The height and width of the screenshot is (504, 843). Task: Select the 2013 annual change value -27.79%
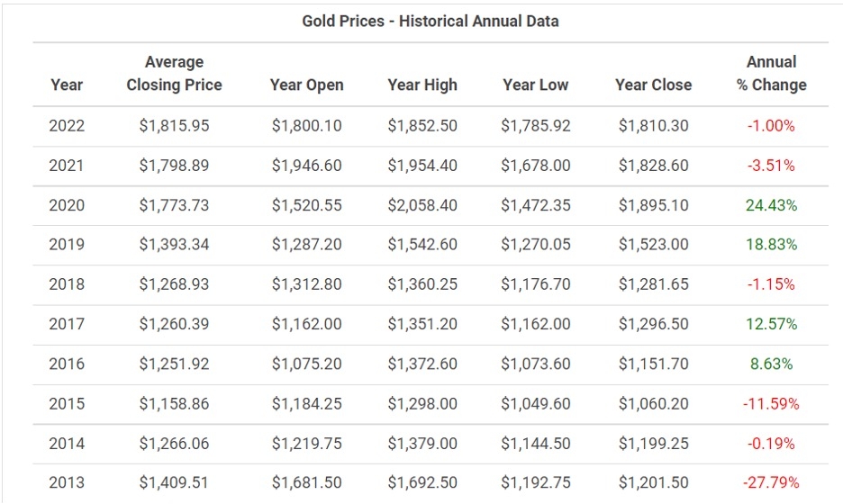[x=771, y=482]
